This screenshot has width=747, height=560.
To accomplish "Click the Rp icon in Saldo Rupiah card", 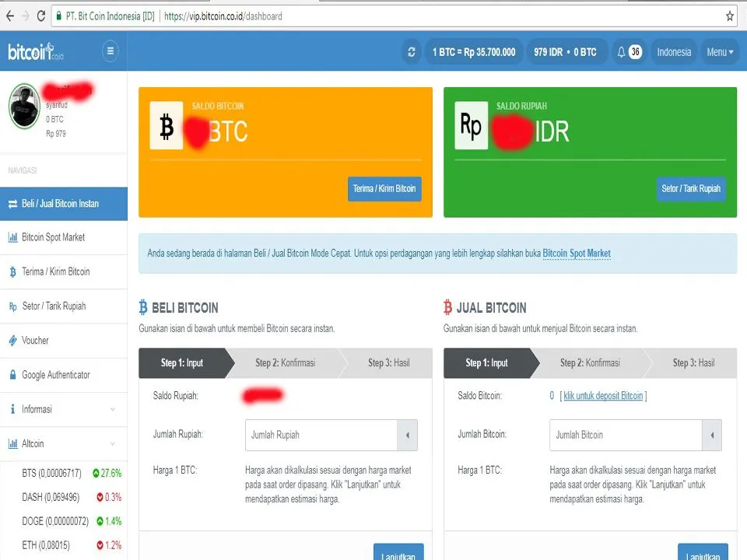I will click(472, 125).
